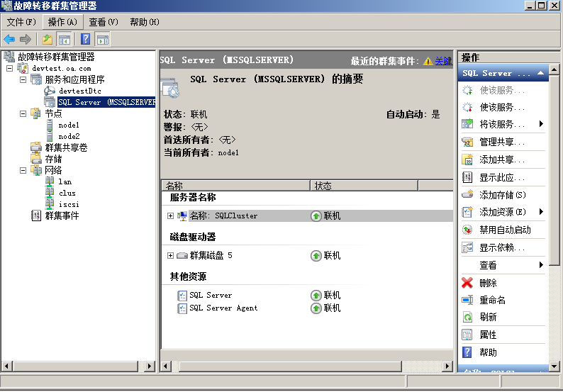This screenshot has height=392, width=563.
Task: Open the 文件(F) menu
Action: pos(21,22)
